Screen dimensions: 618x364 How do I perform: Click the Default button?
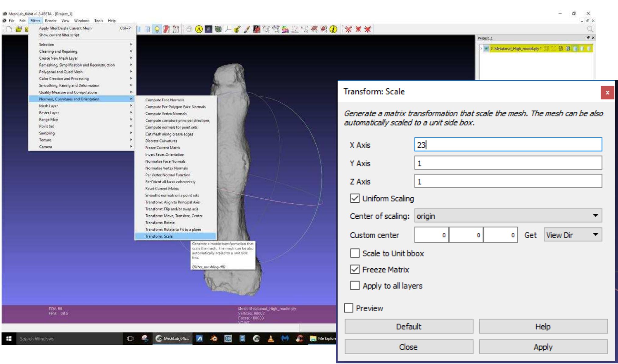point(409,326)
